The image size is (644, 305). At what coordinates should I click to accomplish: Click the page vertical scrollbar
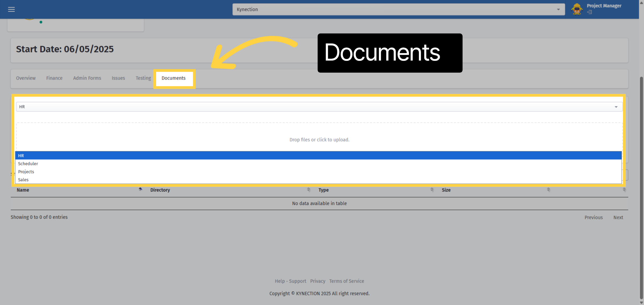(x=641, y=188)
